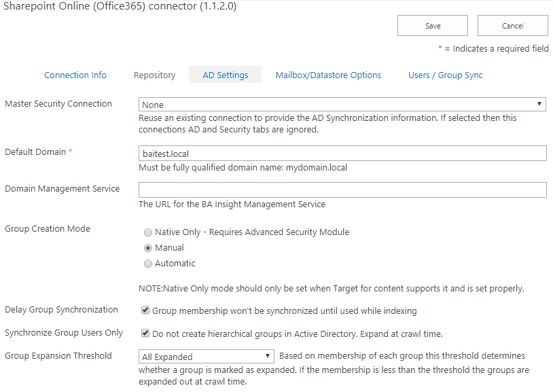This screenshot has width=553, height=392.
Task: Uncheck Synchronize Group Users Only checkbox
Action: coord(145,334)
